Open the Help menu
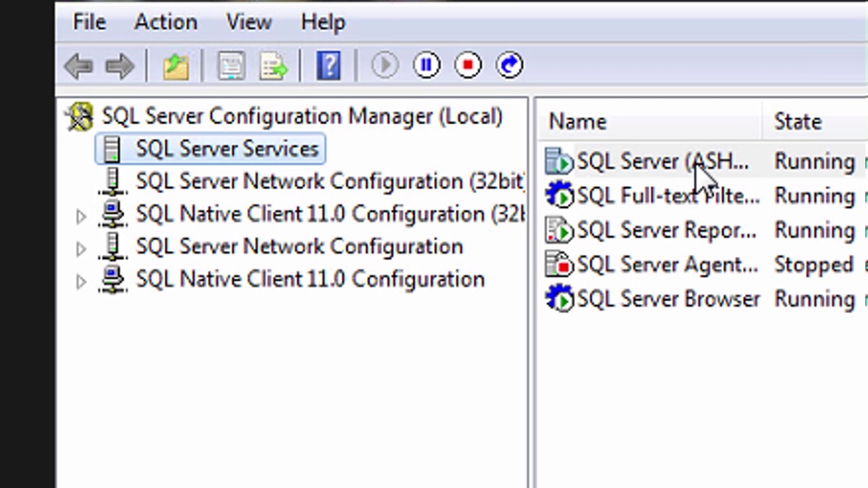This screenshot has width=868, height=488. click(x=323, y=22)
